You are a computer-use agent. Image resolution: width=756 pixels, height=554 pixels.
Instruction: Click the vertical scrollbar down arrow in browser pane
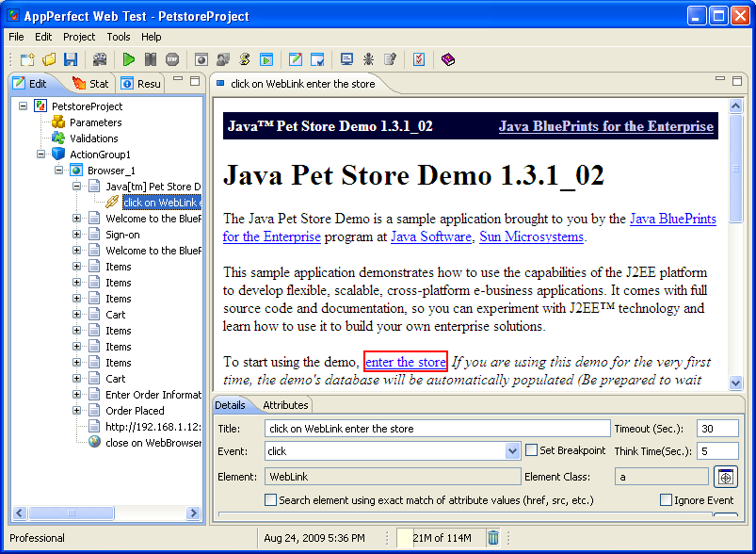734,382
